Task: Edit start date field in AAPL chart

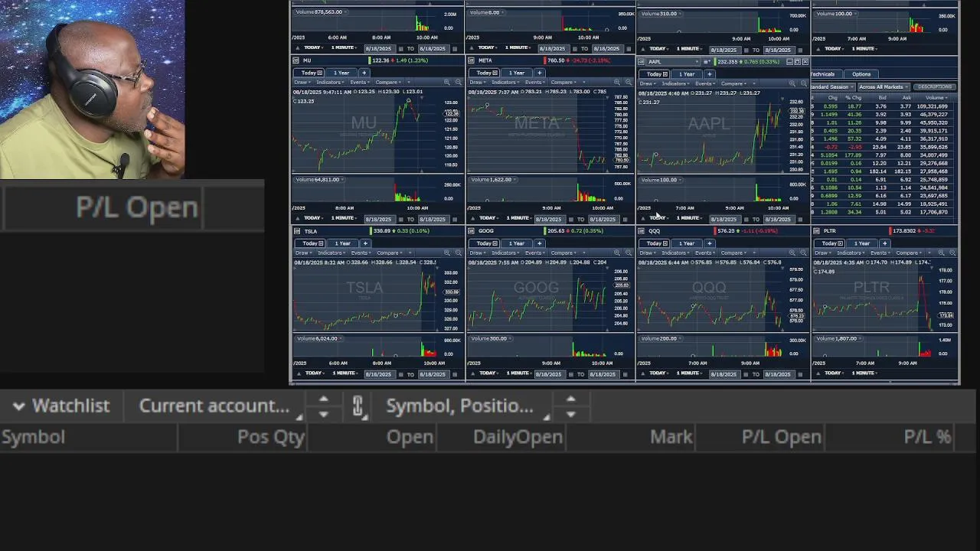Action: pos(724,219)
